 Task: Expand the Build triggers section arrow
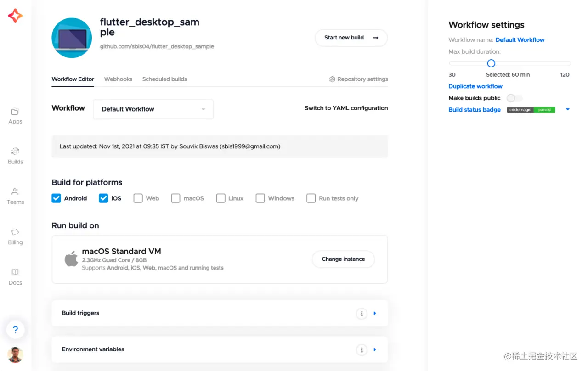pyautogui.click(x=375, y=314)
